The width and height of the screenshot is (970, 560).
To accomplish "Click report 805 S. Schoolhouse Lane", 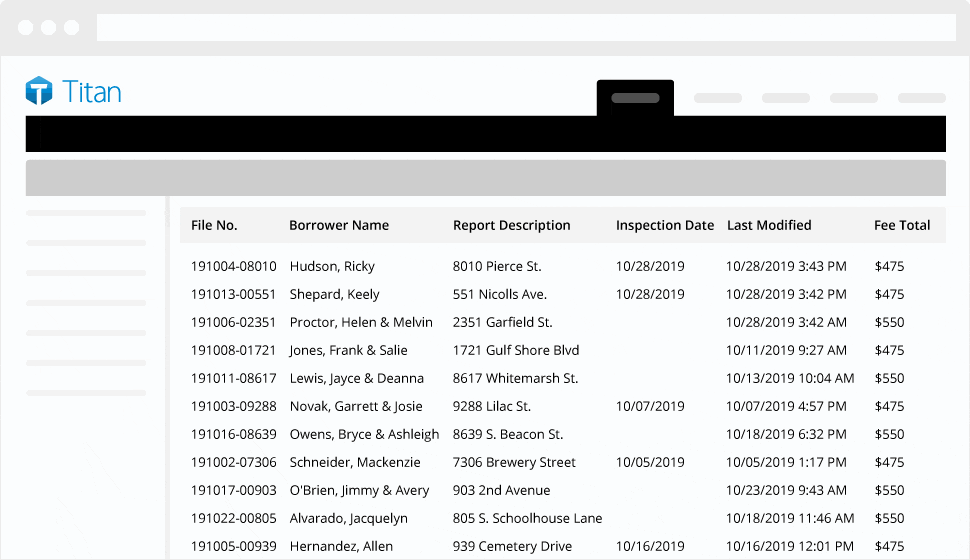I will click(x=528, y=518).
